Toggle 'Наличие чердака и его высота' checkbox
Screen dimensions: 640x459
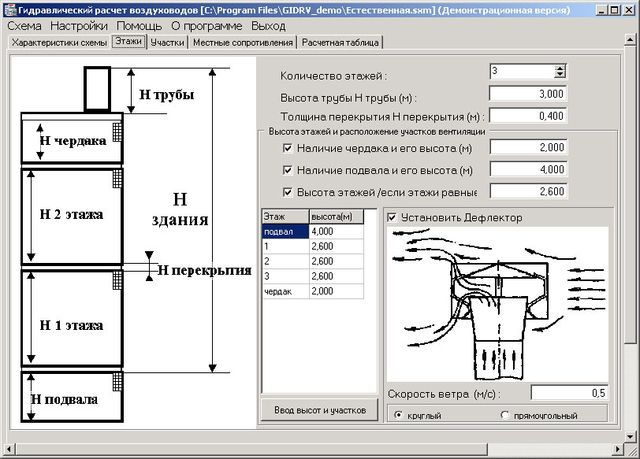(288, 149)
